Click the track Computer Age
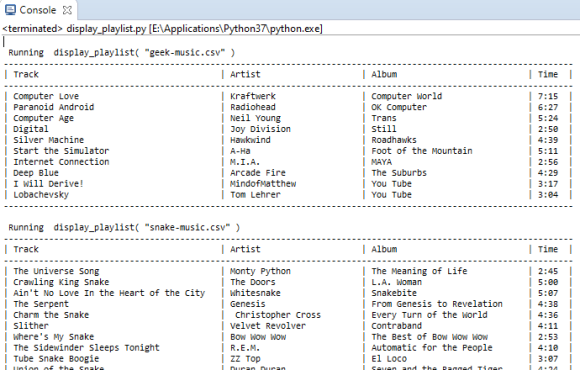580x370 pixels. click(43, 118)
